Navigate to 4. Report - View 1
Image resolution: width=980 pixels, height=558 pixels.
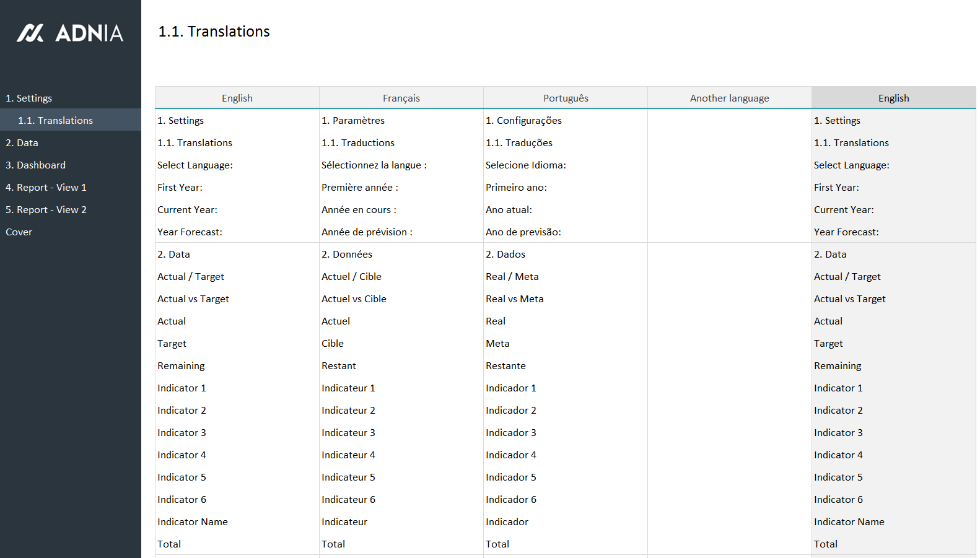(46, 188)
